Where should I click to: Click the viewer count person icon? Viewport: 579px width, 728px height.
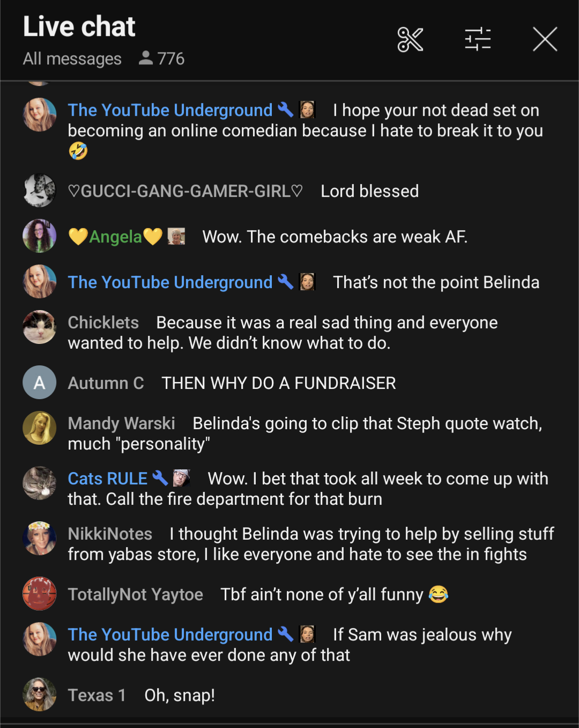[145, 58]
